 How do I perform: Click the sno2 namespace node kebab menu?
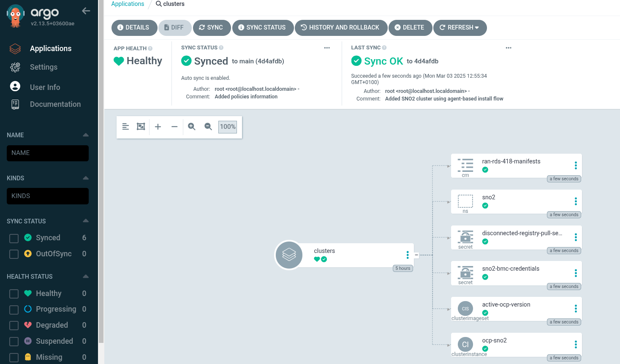point(576,201)
